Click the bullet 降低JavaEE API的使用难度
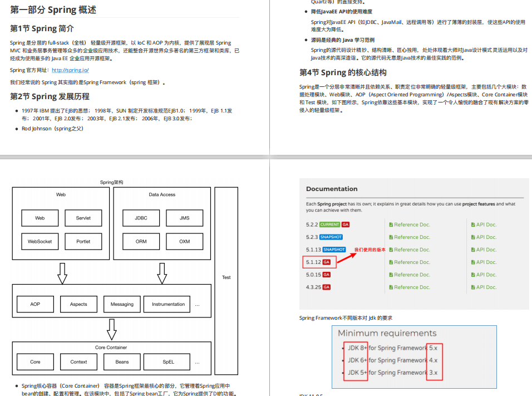532x396 pixels. (342, 12)
